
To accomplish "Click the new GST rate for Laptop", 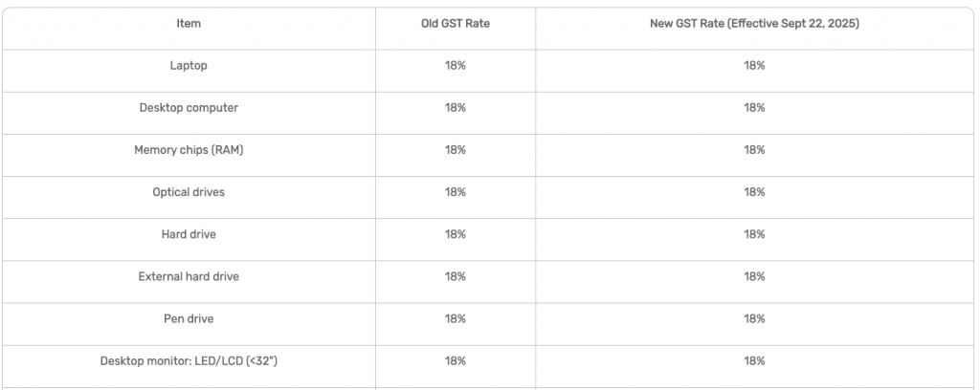I will coord(754,66).
